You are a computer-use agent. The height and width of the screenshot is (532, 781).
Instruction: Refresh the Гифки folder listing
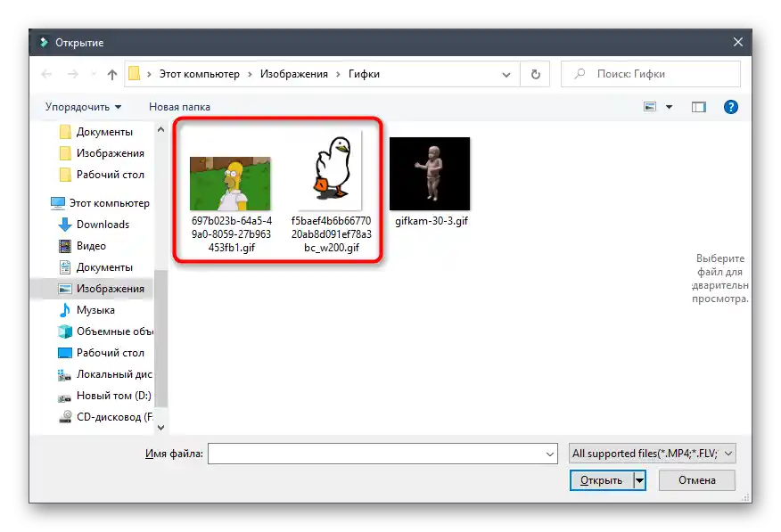pyautogui.click(x=536, y=74)
